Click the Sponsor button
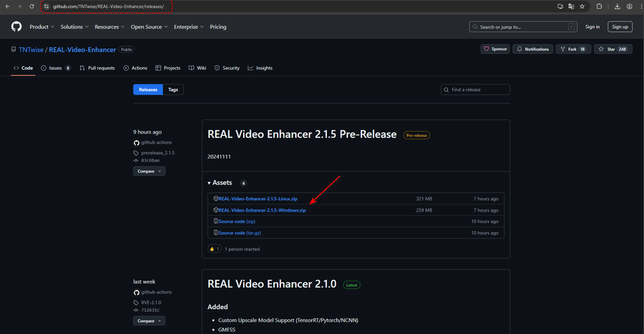 [x=495, y=49]
